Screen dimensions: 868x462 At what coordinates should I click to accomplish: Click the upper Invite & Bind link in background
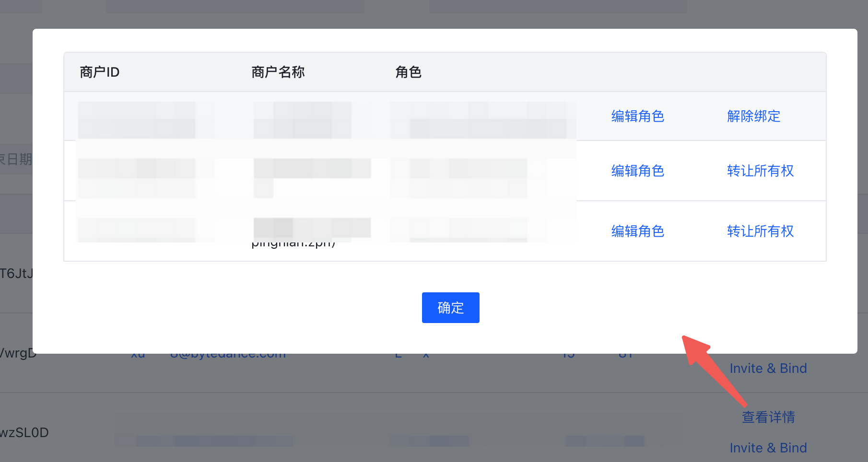pos(768,368)
